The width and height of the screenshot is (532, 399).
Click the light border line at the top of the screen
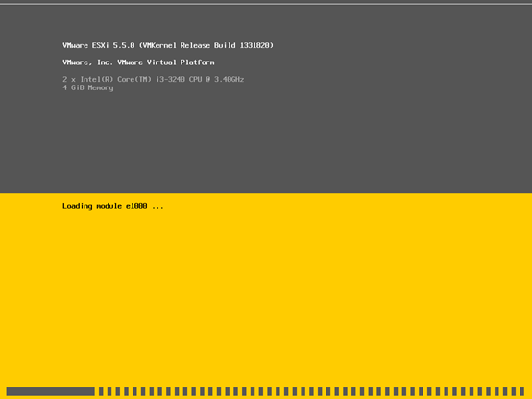tap(266, 4)
